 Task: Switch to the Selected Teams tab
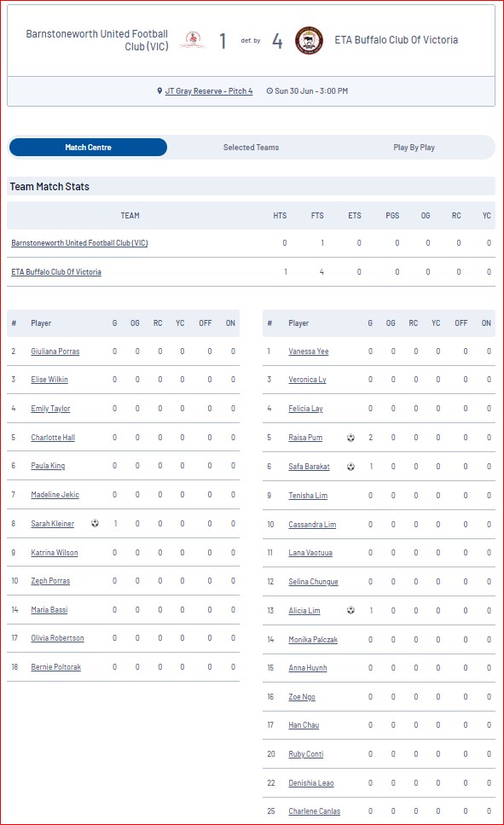251,148
